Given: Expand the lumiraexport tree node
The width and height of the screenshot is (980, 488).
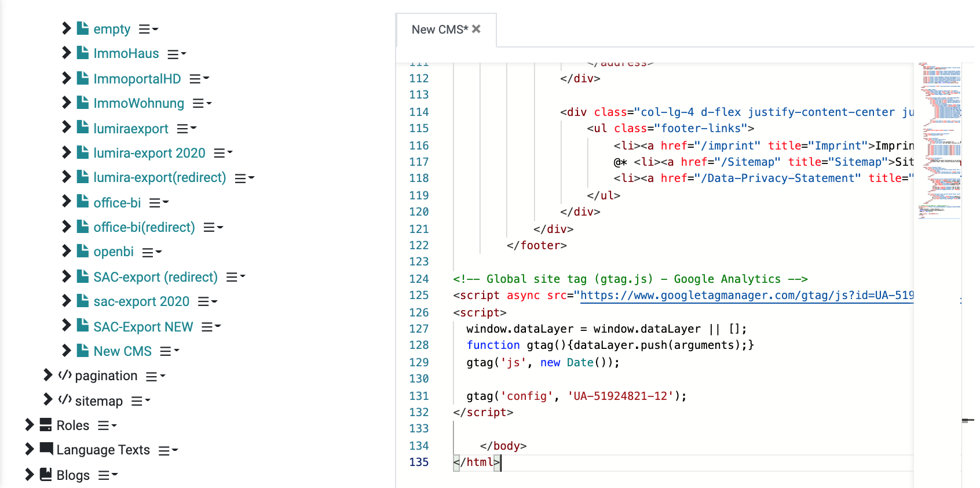Looking at the screenshot, I should [x=66, y=127].
